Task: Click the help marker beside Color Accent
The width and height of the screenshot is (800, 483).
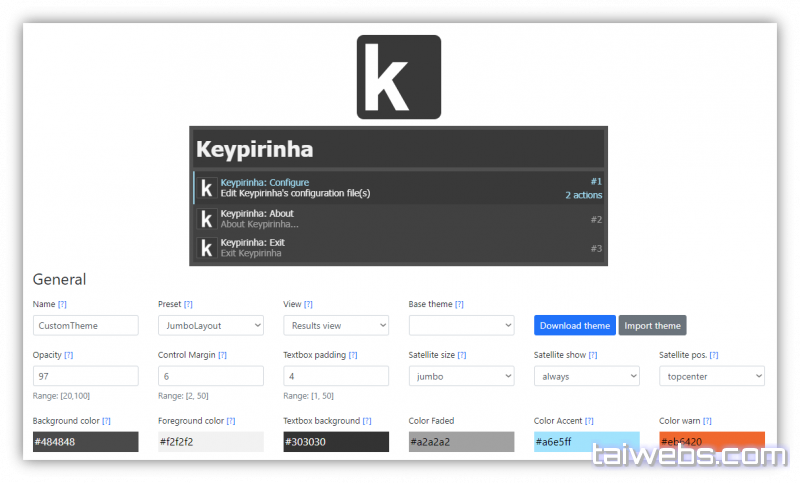Action: click(588, 421)
